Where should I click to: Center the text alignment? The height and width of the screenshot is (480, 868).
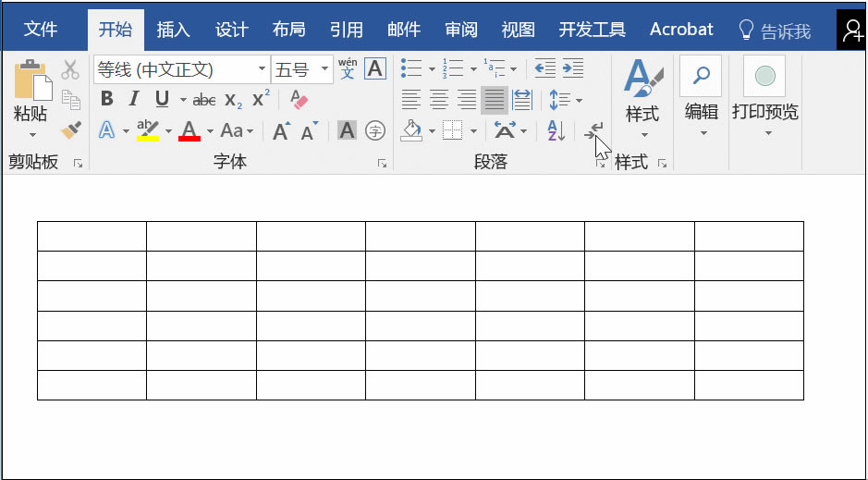pyautogui.click(x=439, y=100)
